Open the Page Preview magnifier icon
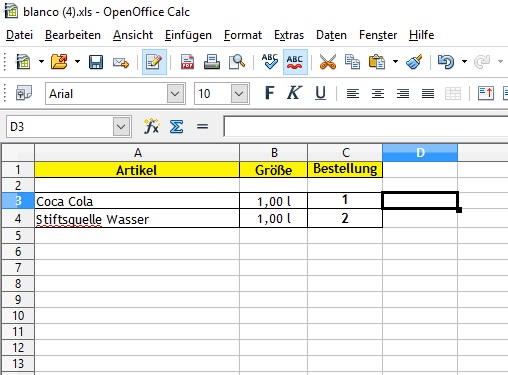Image resolution: width=508 pixels, height=375 pixels. (x=237, y=62)
